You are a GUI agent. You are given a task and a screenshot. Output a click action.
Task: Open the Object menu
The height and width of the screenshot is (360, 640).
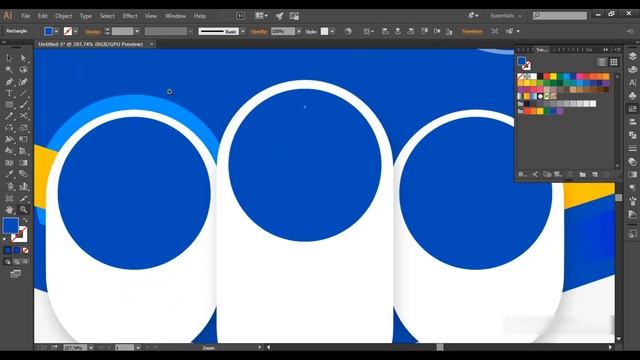click(63, 16)
